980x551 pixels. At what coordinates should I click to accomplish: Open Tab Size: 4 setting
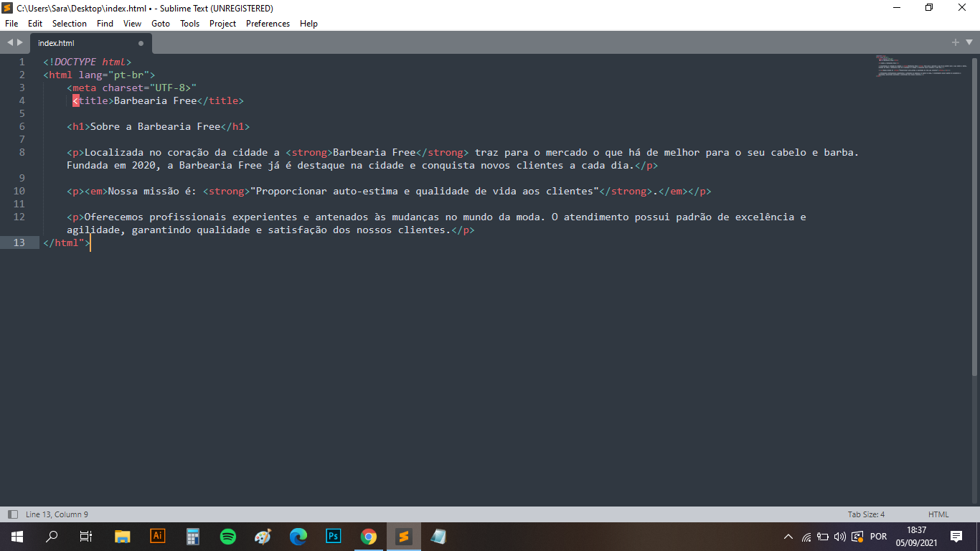click(866, 514)
